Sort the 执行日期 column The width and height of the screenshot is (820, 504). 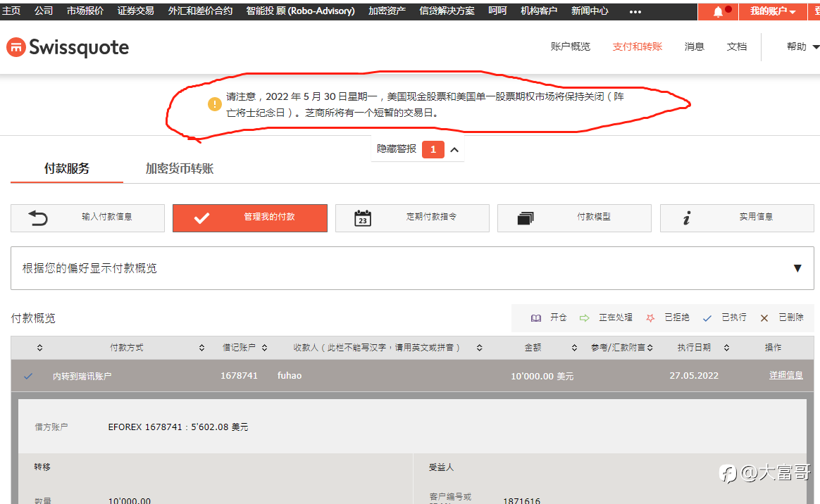point(727,348)
